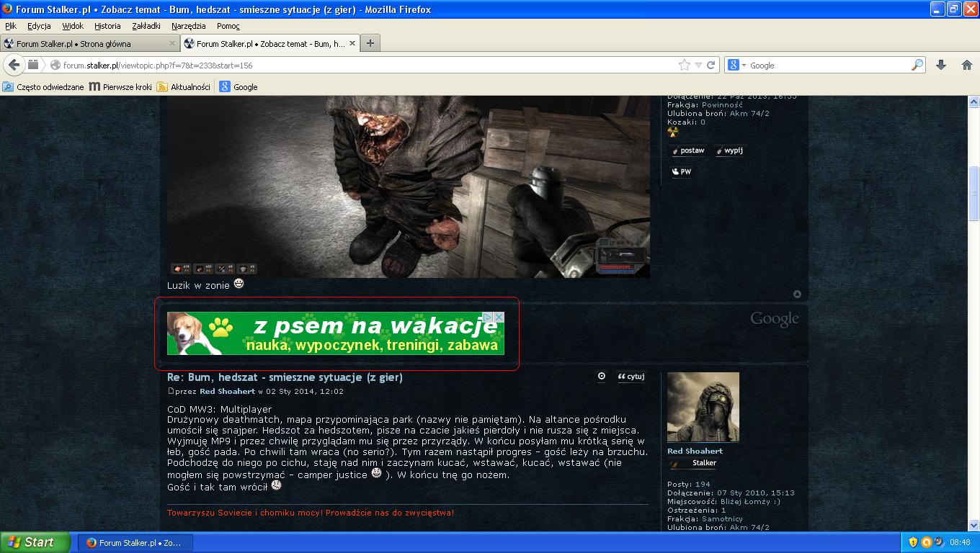Close the Strona główna tab

(171, 43)
